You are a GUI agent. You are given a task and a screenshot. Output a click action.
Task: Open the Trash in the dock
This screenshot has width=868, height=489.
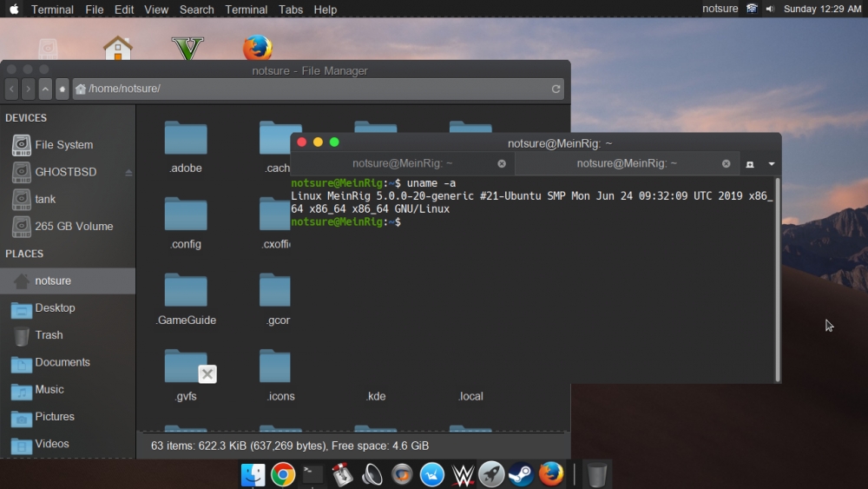[597, 474]
